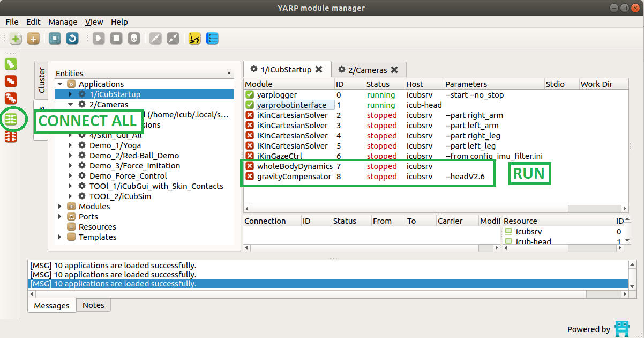Image resolution: width=644 pixels, height=338 pixels.
Task: Select the wholeBodyDynamics module row
Action: 295,166
